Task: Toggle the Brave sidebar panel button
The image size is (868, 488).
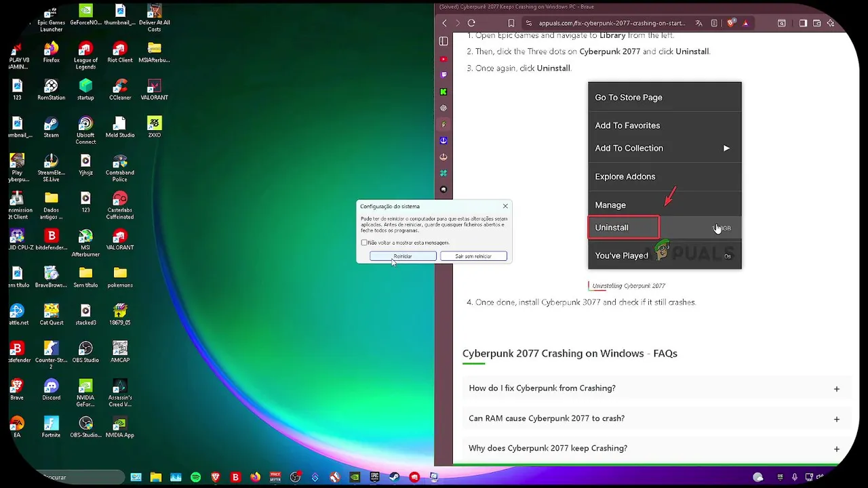Action: coord(803,23)
